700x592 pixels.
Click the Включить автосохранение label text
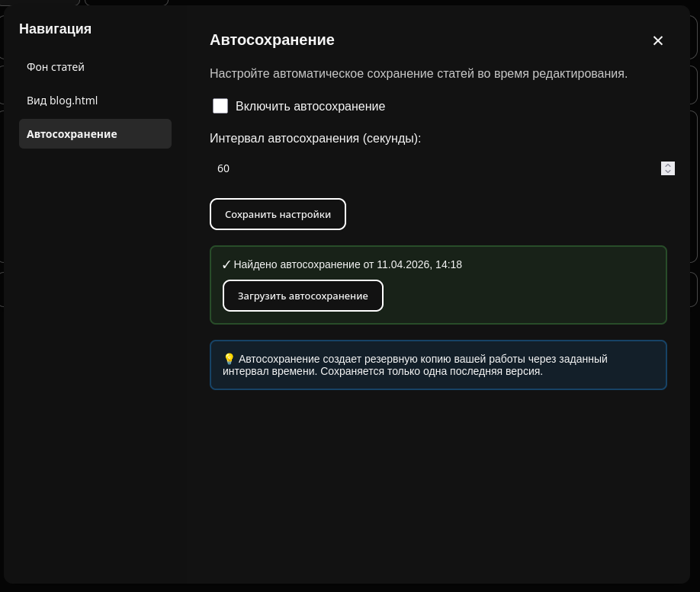tap(310, 107)
